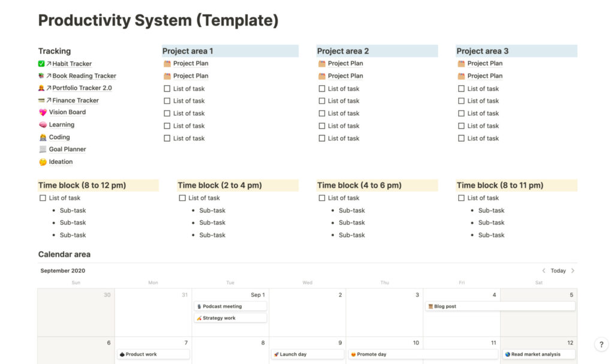Click the help question mark button

coord(601,344)
